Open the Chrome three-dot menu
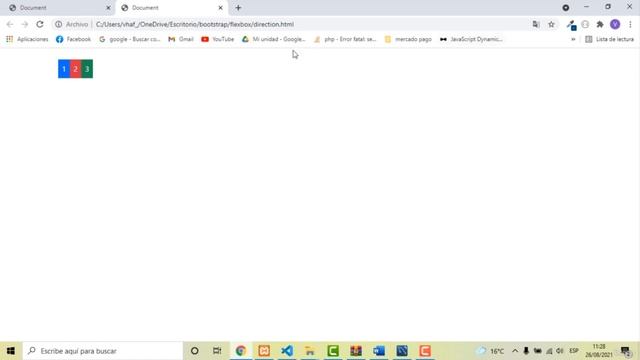 point(631,24)
